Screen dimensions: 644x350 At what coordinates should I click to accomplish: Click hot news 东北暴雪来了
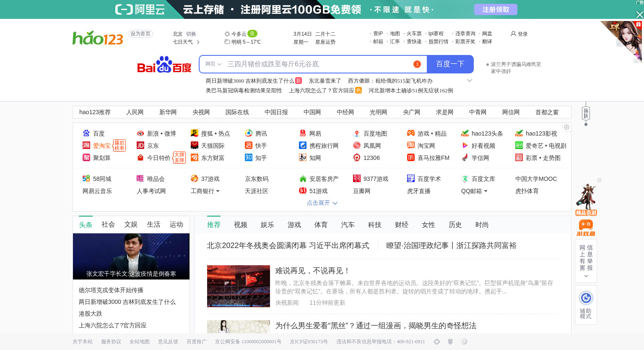point(325,81)
